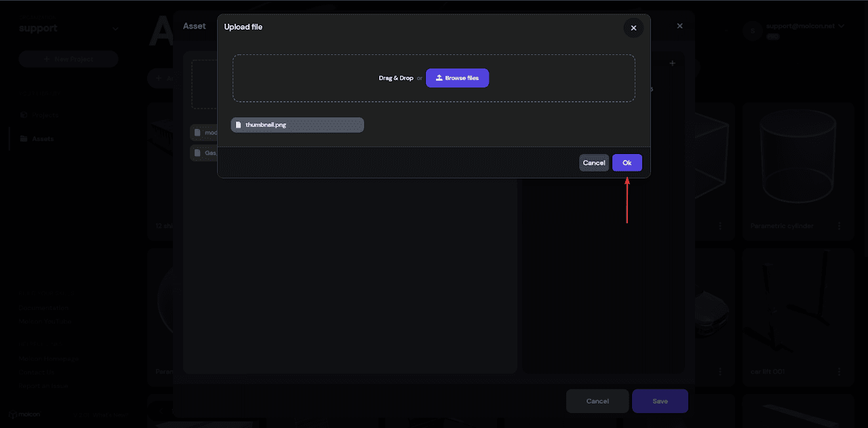Close the Asset dialog with X

(x=679, y=26)
